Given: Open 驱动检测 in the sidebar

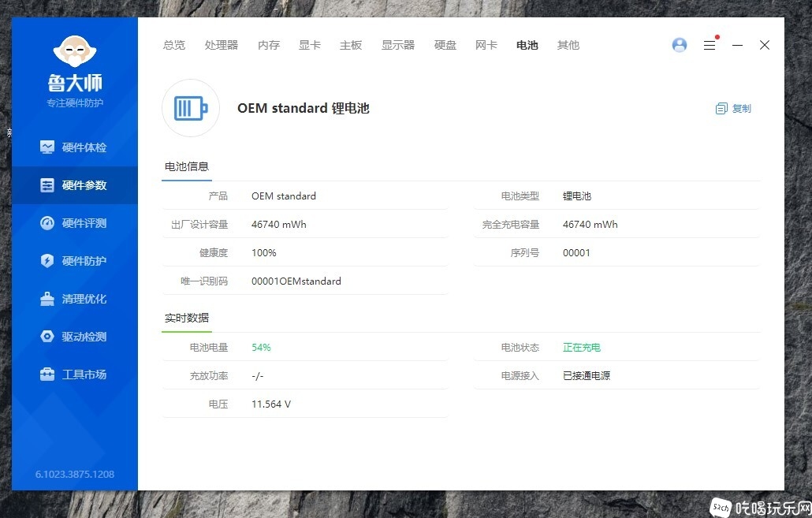Looking at the screenshot, I should coord(75,337).
